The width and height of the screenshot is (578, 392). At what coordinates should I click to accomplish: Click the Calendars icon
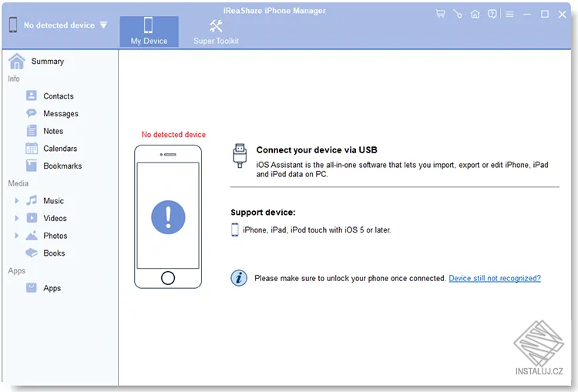pyautogui.click(x=32, y=148)
